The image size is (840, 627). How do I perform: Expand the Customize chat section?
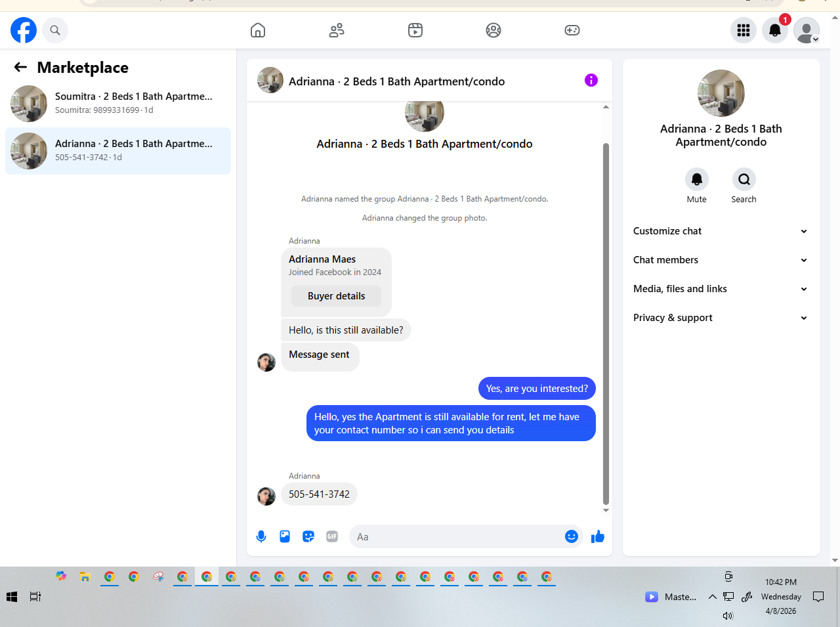(721, 231)
